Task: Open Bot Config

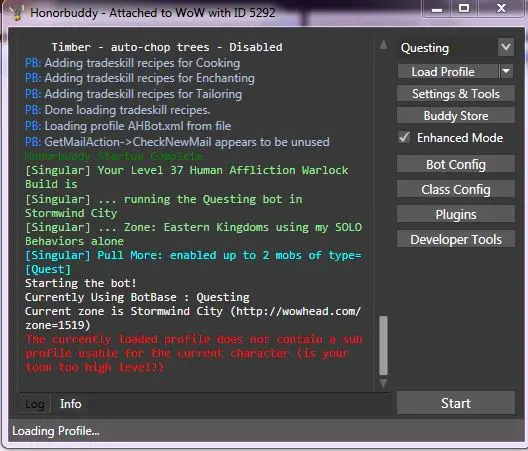Action: [456, 164]
